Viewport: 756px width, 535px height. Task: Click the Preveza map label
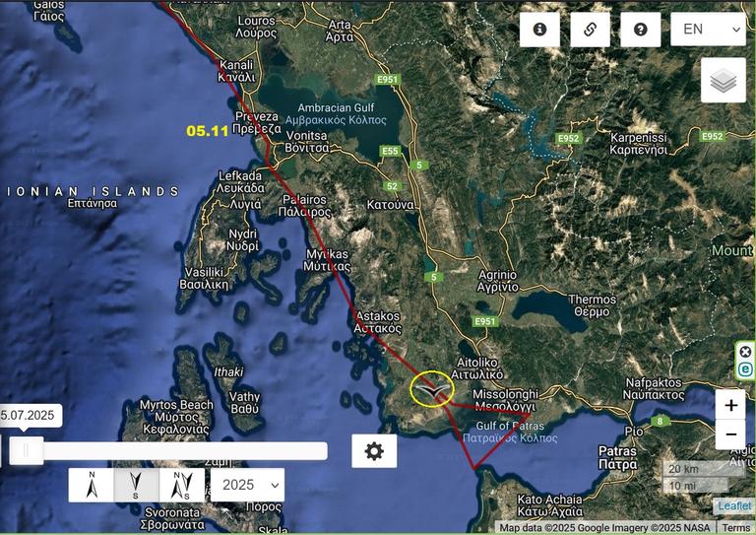tap(257, 123)
